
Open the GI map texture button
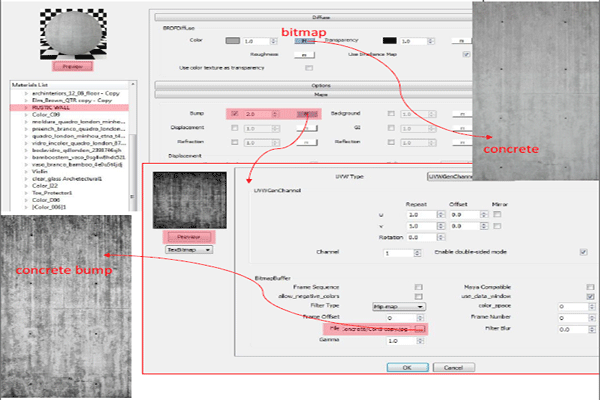click(x=462, y=128)
